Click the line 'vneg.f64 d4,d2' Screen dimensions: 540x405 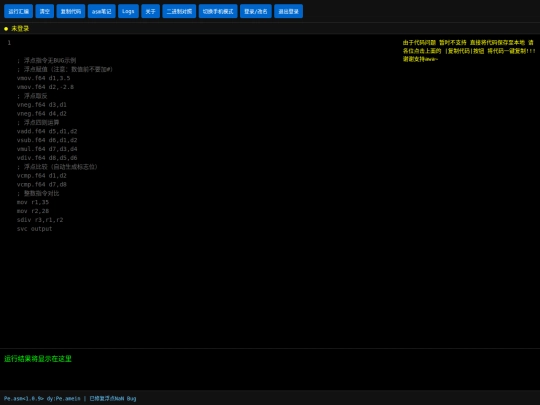[42, 114]
